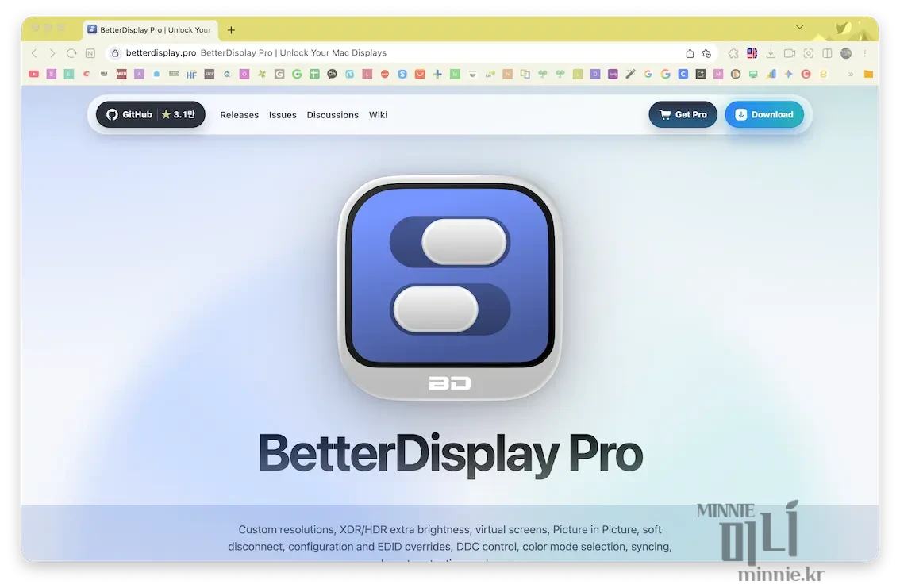Reload the betterdisplay.pro page
The height and width of the screenshot is (588, 900).
[71, 53]
